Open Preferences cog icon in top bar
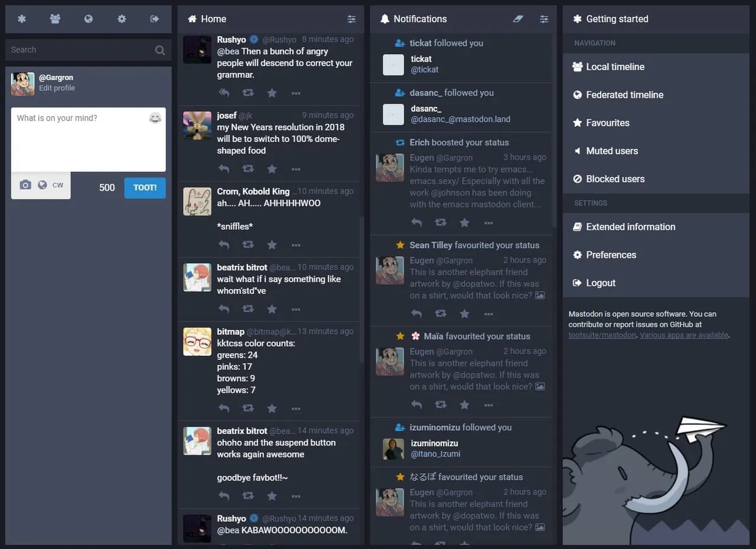The width and height of the screenshot is (756, 549). 122,19
